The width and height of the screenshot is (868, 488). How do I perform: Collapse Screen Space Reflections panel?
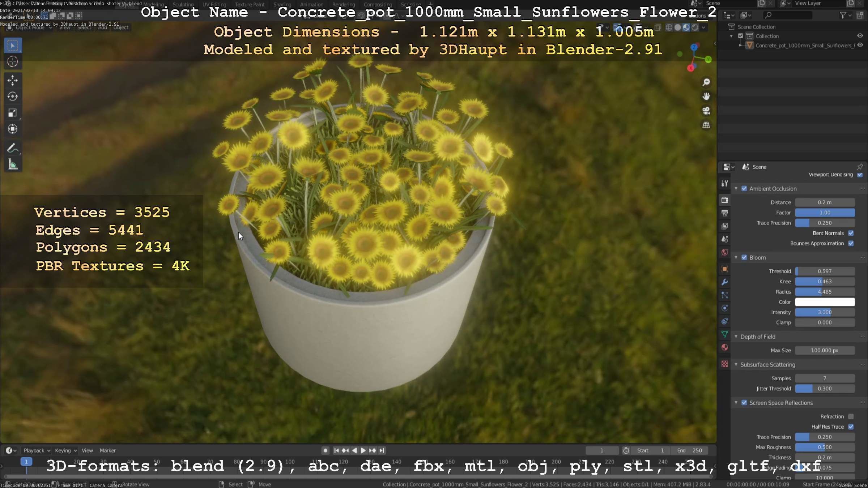click(736, 403)
